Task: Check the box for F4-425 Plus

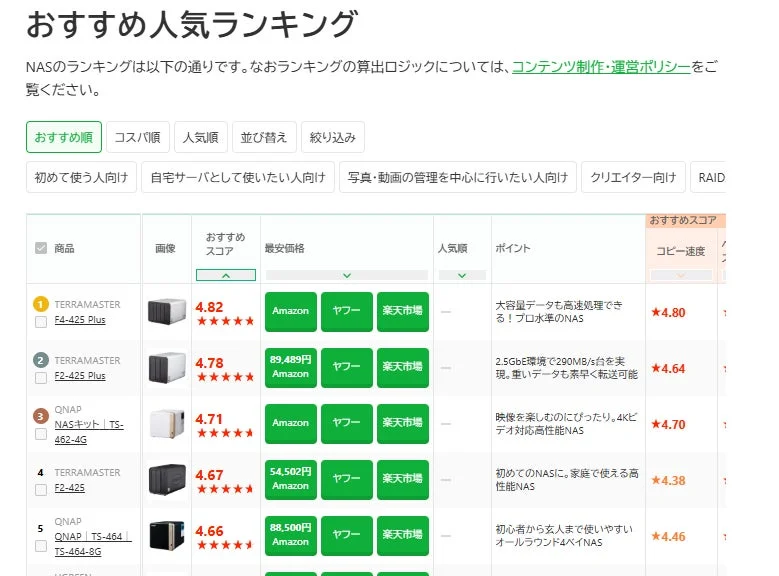Action: [41, 322]
